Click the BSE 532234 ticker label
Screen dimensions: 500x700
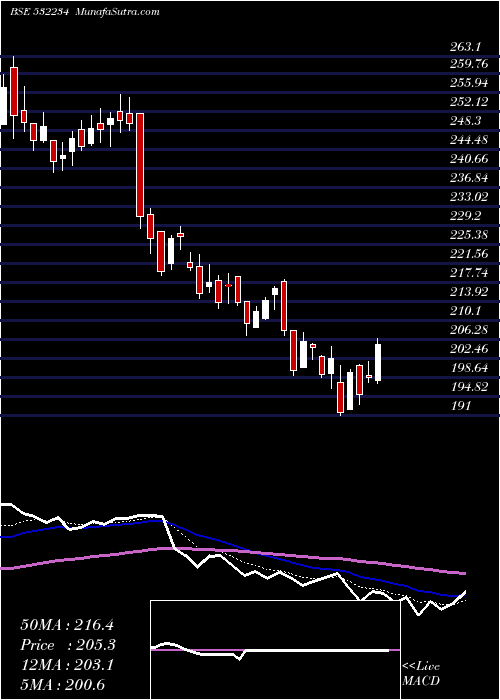tap(39, 12)
